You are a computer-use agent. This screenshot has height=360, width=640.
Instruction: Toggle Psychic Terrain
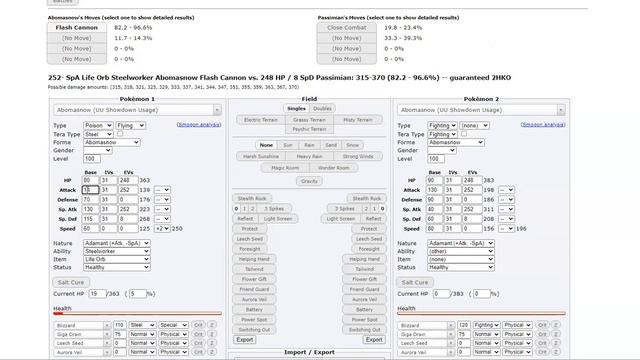coord(309,129)
